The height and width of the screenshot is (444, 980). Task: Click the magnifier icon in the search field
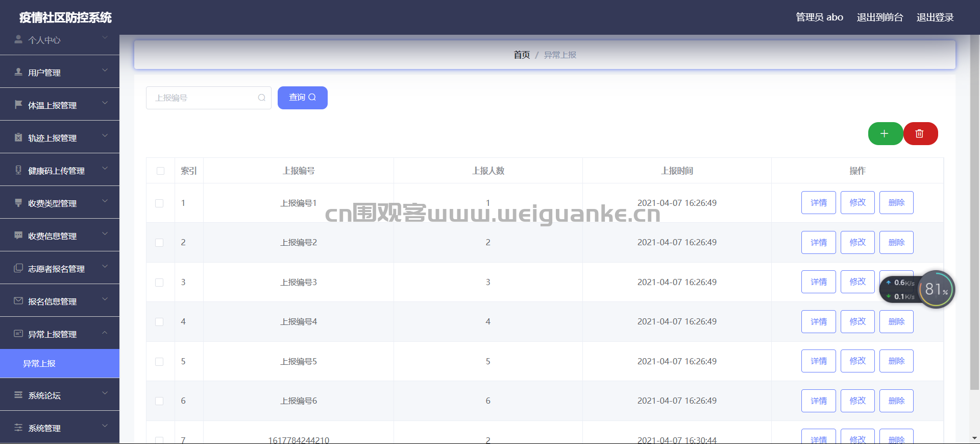261,98
